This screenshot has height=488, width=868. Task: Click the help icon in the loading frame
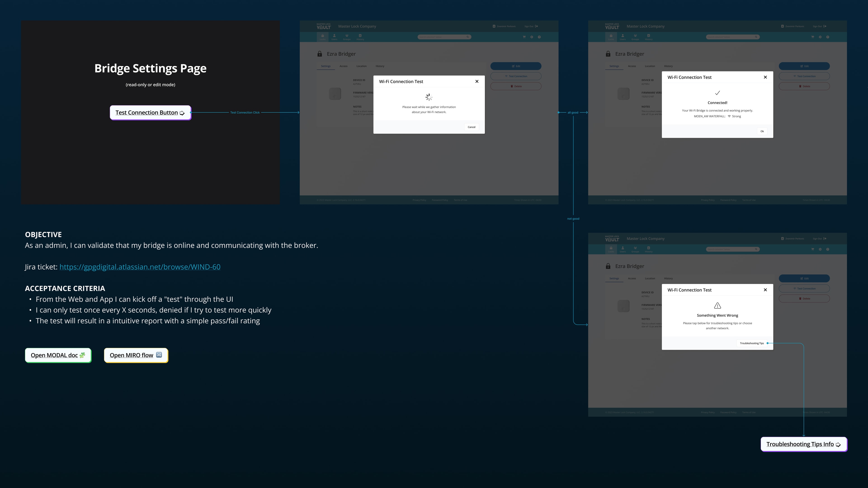(x=539, y=37)
